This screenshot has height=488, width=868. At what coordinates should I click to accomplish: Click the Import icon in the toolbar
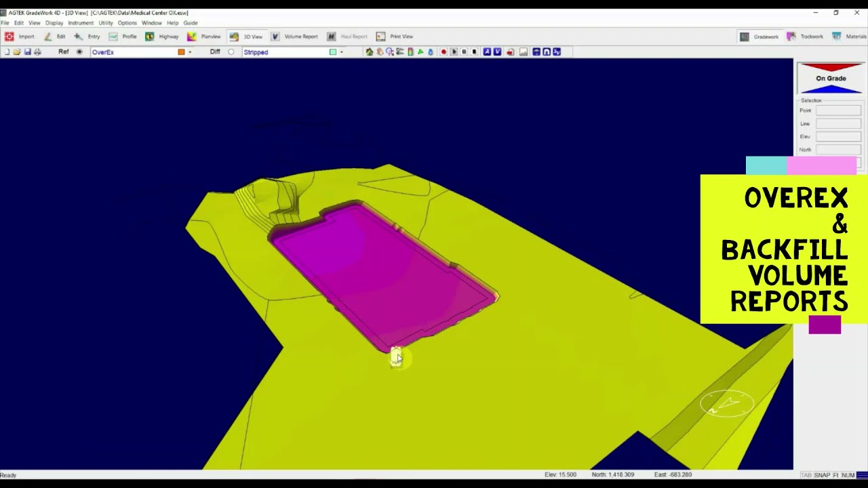pyautogui.click(x=9, y=37)
